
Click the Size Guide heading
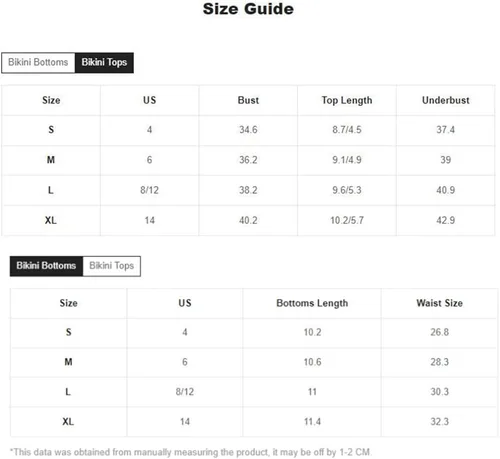(248, 9)
